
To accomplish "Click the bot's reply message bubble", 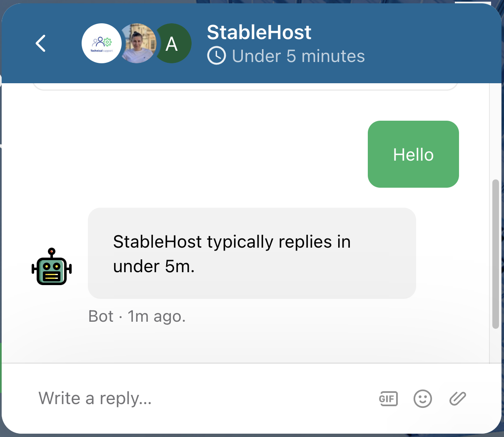I will pos(252,253).
